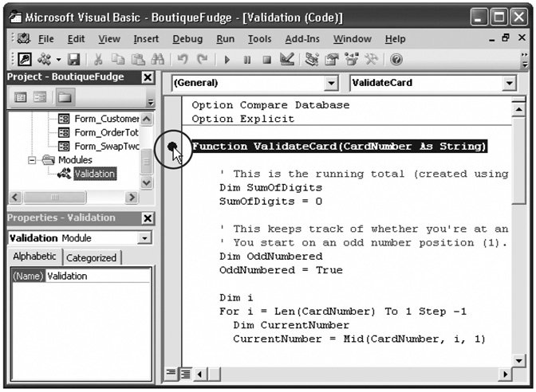Click code window scroll right arrow
Image resolution: width=536 pixels, height=392 pixels.
pyautogui.click(x=505, y=374)
